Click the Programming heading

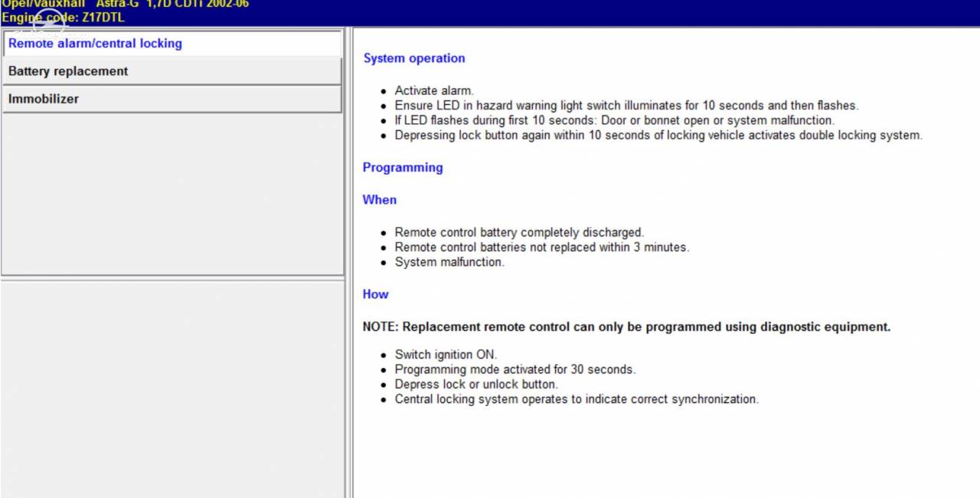click(x=403, y=168)
